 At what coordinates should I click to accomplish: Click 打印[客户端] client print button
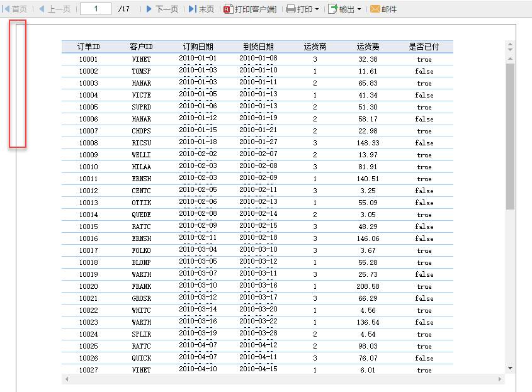coord(250,9)
